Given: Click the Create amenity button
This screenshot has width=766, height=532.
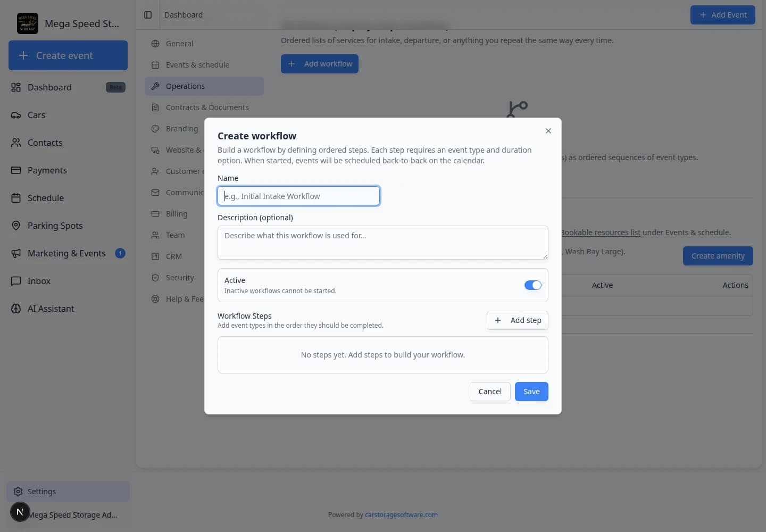Looking at the screenshot, I should 718,256.
